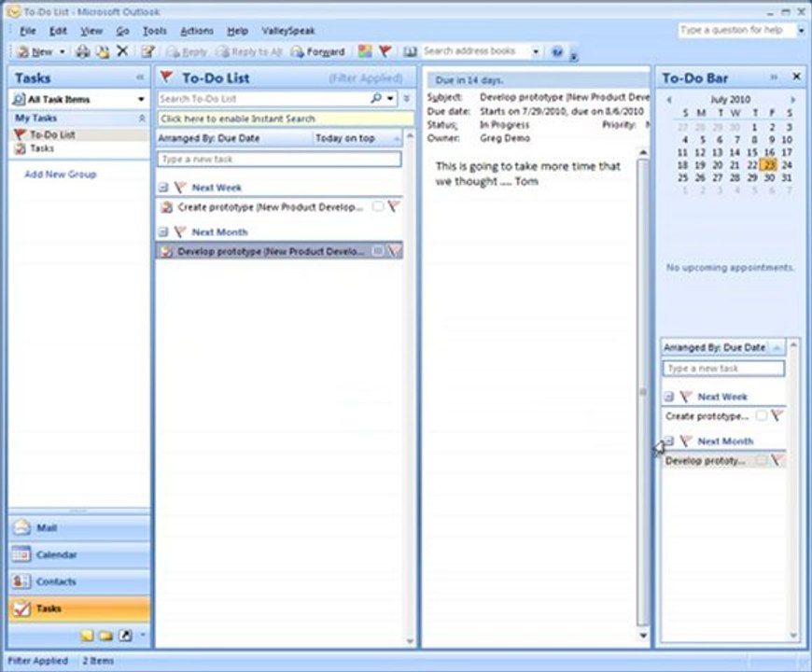Click the Move to Folder icon
The image size is (812, 672).
(x=103, y=51)
